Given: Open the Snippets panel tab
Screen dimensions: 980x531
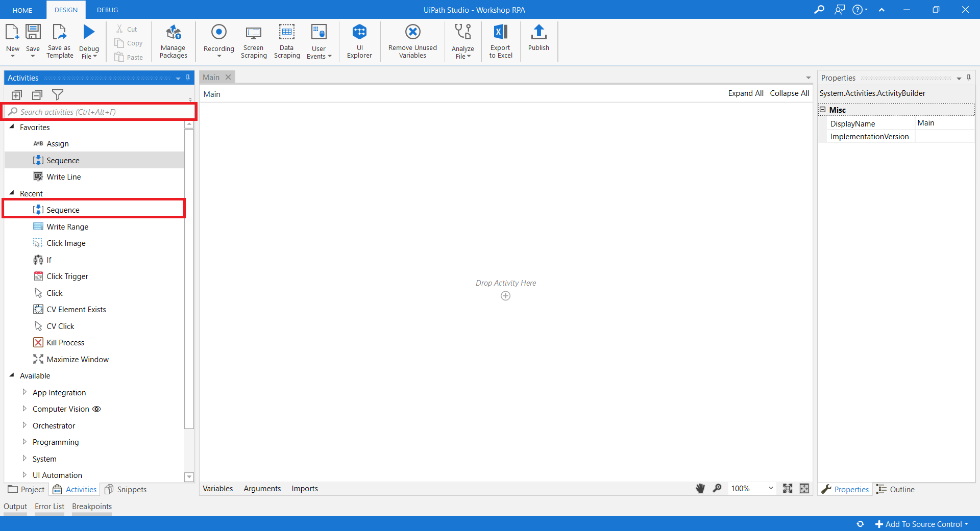Looking at the screenshot, I should (x=126, y=490).
